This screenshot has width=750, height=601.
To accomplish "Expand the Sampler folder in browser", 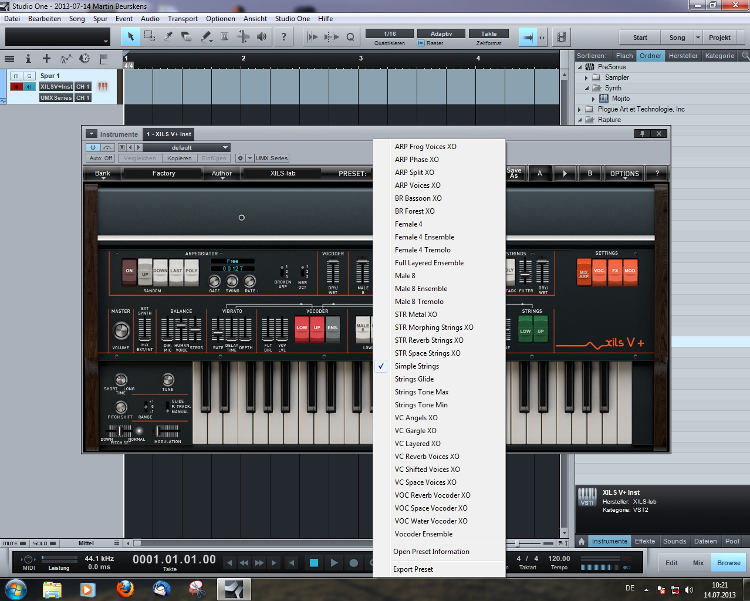I will [586, 78].
